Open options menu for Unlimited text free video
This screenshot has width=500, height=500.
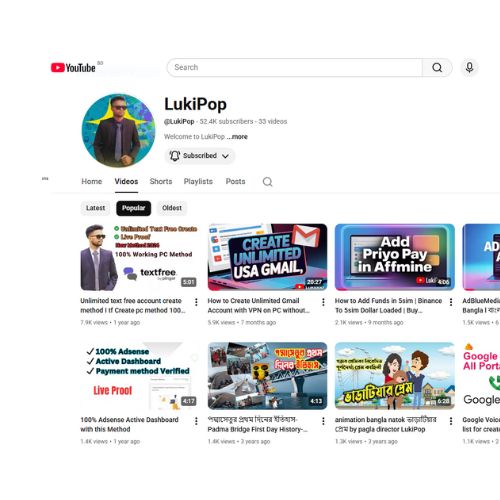196,302
